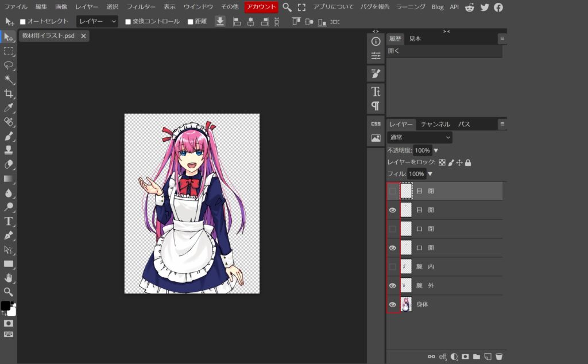This screenshot has width=588, height=364.
Task: Select the Type tool
Action: point(9,221)
